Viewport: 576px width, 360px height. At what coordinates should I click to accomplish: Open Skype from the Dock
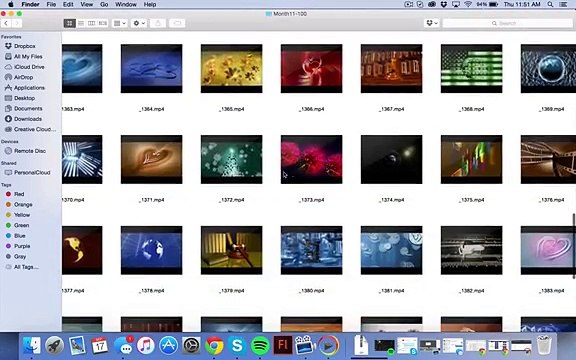click(x=237, y=346)
